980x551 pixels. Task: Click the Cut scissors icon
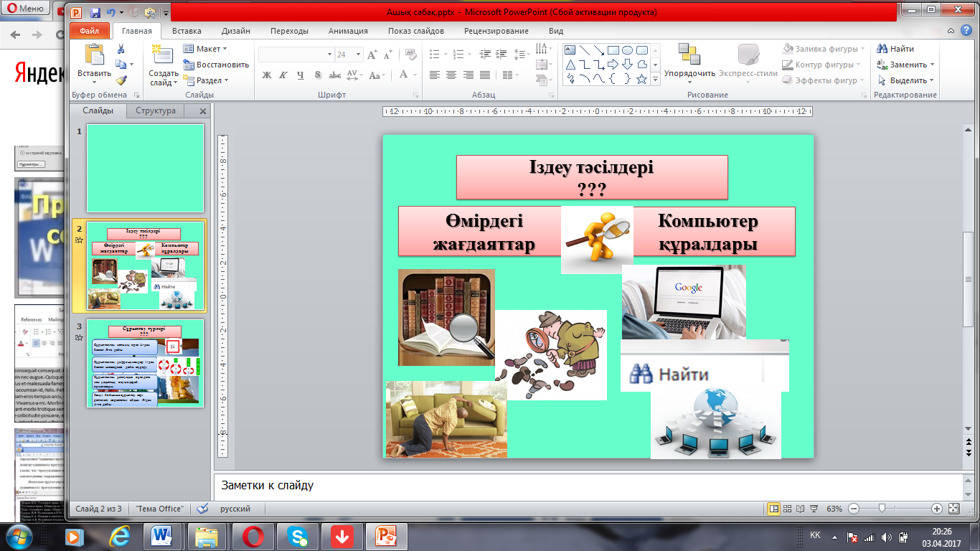pyautogui.click(x=121, y=50)
